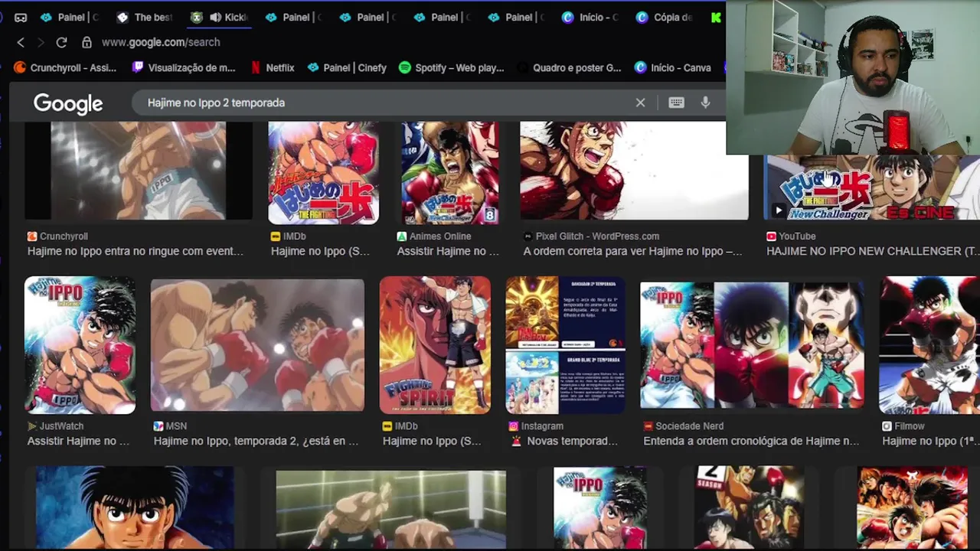The width and height of the screenshot is (980, 551).
Task: Click the Spotify bookmark icon
Action: [405, 67]
